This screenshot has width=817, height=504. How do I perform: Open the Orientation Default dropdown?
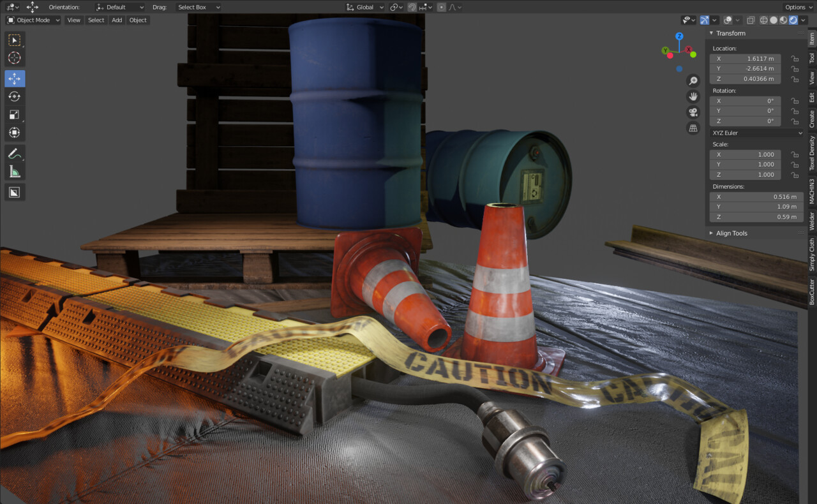click(119, 7)
